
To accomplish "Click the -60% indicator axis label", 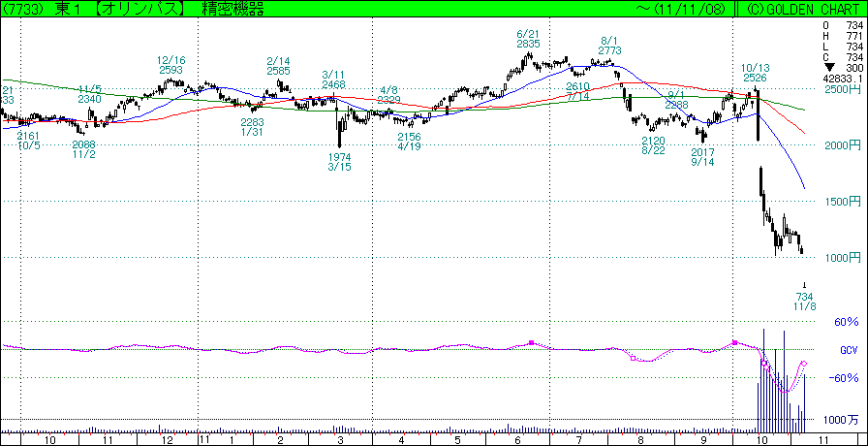I will pos(844,378).
